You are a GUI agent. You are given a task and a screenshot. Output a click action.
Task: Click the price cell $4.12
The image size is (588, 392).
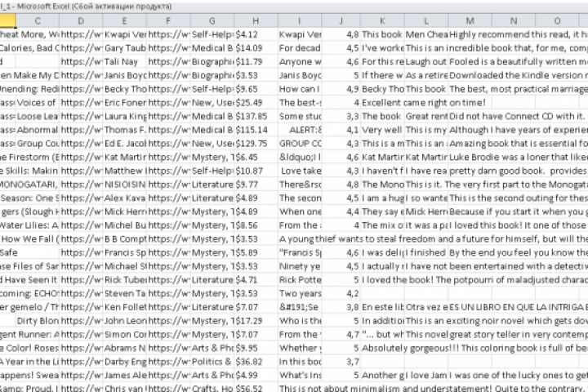click(256, 34)
